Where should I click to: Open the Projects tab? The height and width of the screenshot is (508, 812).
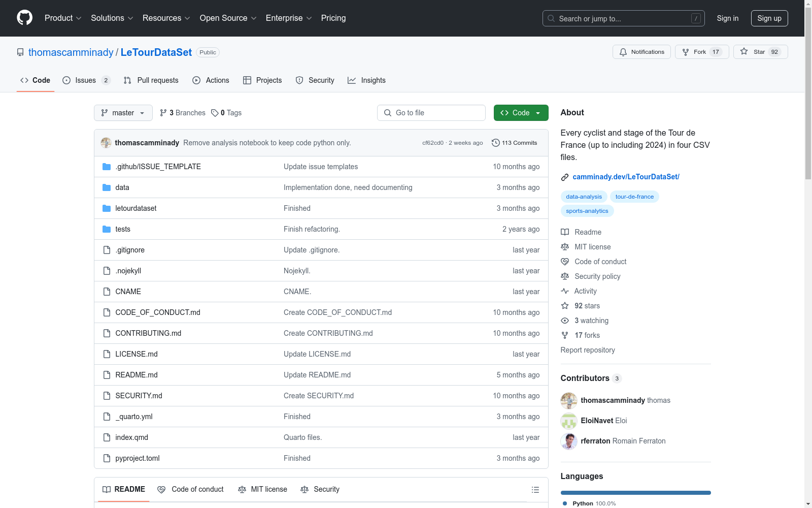pos(262,80)
